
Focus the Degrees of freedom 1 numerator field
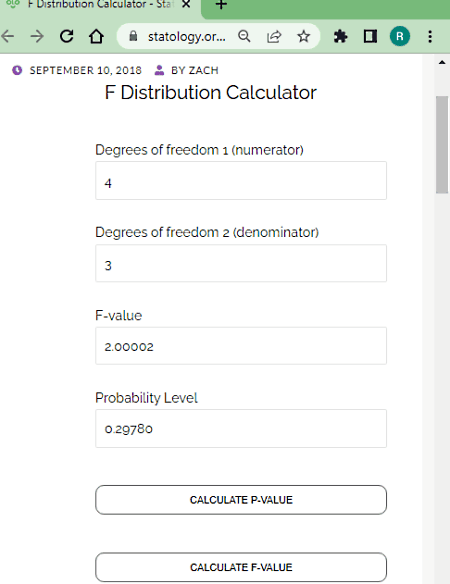[241, 181]
